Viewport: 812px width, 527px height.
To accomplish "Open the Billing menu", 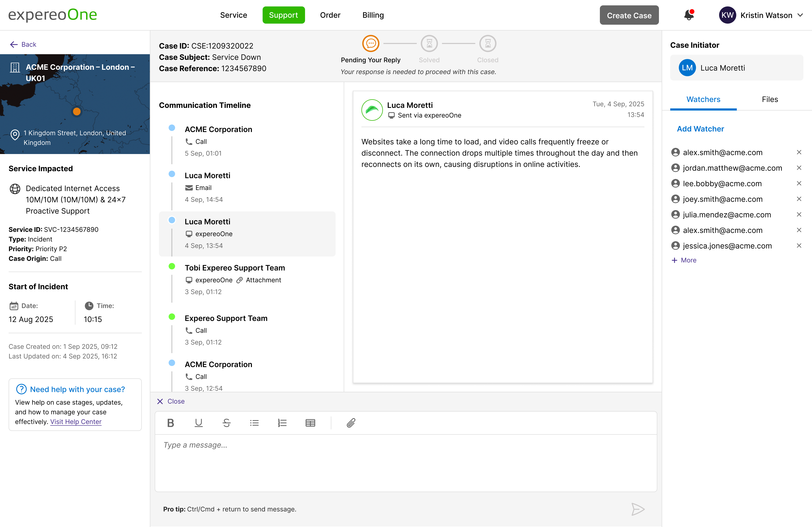I will pyautogui.click(x=373, y=15).
